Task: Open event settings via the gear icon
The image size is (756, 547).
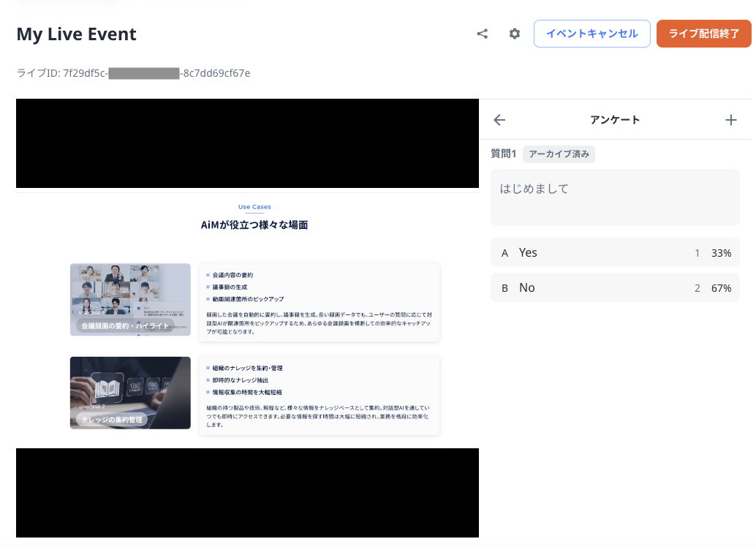Action: 514,34
